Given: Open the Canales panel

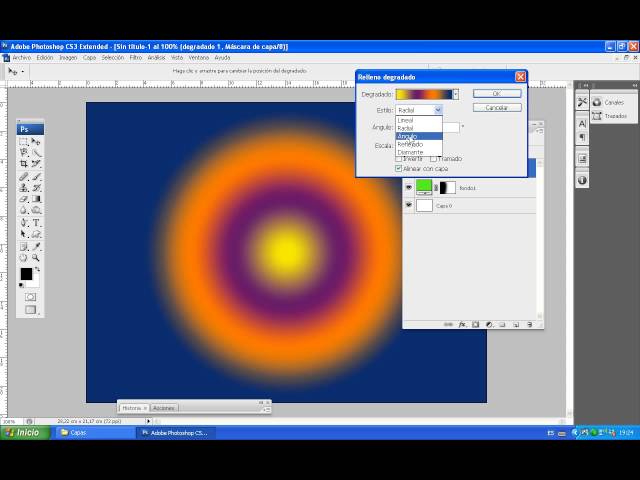Looking at the screenshot, I should pos(613,102).
